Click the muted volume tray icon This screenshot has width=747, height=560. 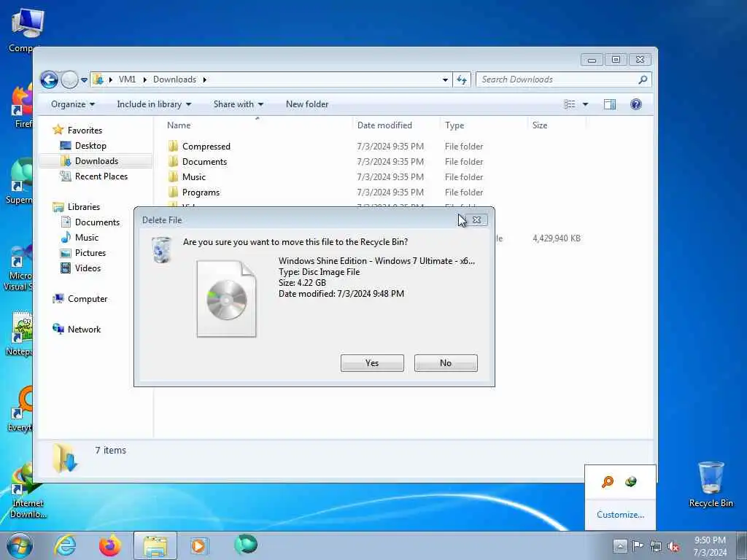673,546
